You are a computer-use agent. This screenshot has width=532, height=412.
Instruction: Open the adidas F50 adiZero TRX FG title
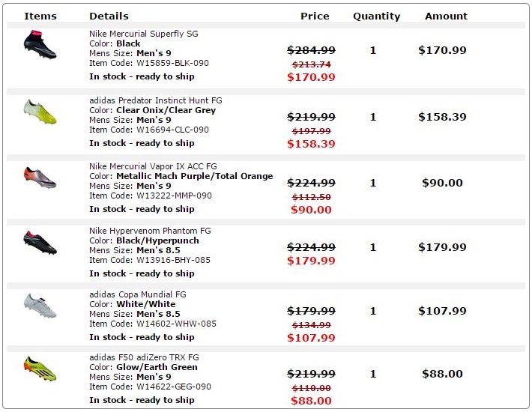coord(148,357)
